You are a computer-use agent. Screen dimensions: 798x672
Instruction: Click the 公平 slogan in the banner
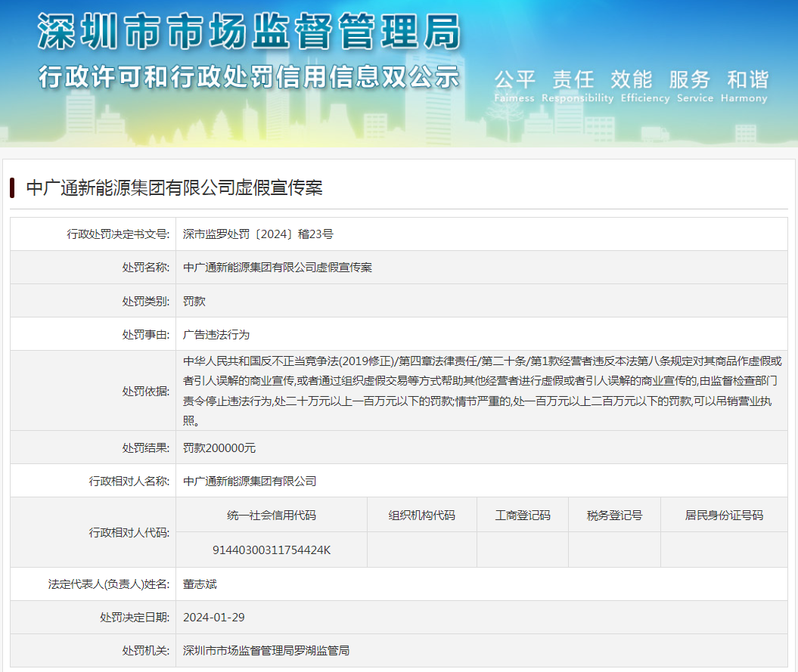tap(514, 79)
